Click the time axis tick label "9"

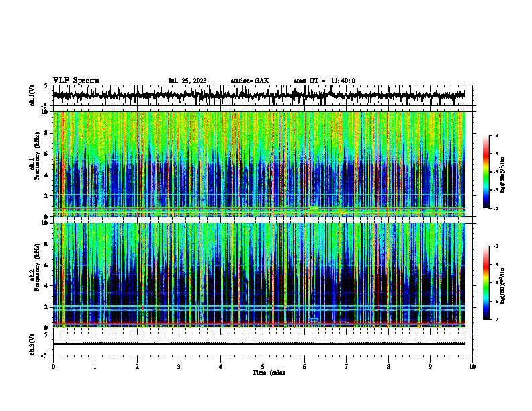point(430,367)
